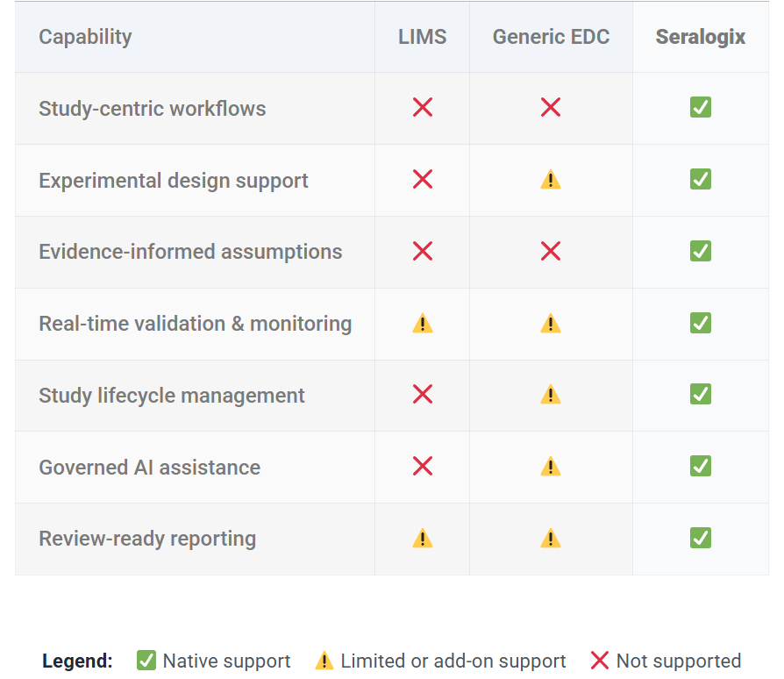Select the warning icon under Generic EDC for Experimental design support
This screenshot has height=679, width=784.
click(x=551, y=180)
